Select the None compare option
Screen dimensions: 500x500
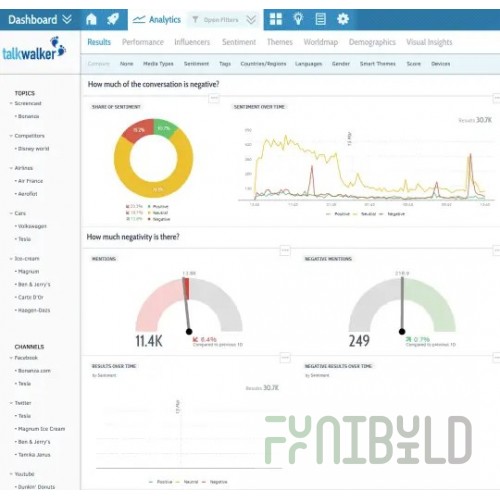pos(127,64)
